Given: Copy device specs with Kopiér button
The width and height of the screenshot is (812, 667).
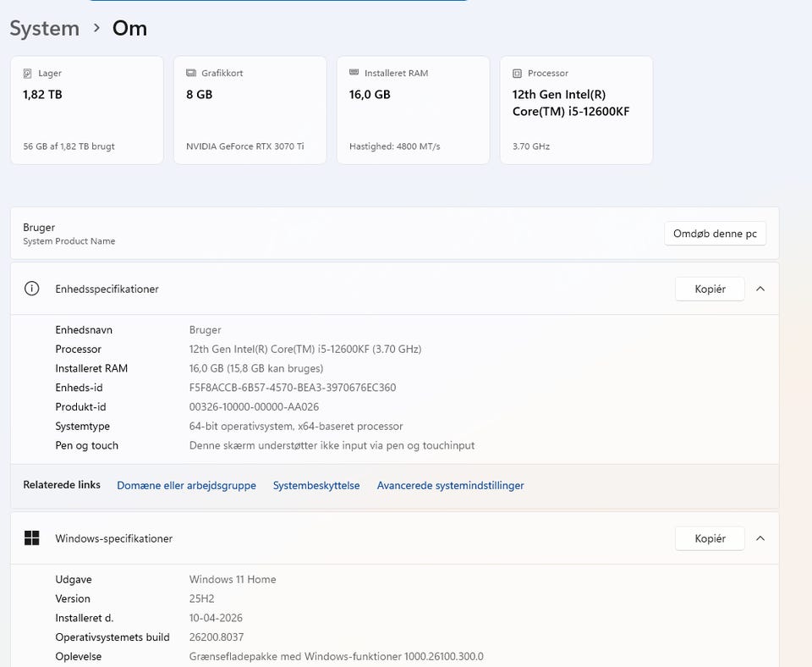Looking at the screenshot, I should click(x=710, y=289).
